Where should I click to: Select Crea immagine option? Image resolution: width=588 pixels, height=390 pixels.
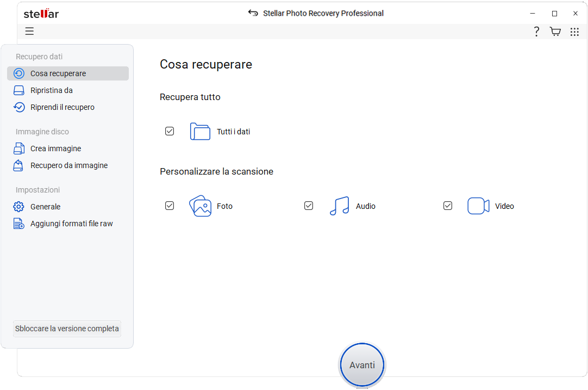click(x=68, y=148)
